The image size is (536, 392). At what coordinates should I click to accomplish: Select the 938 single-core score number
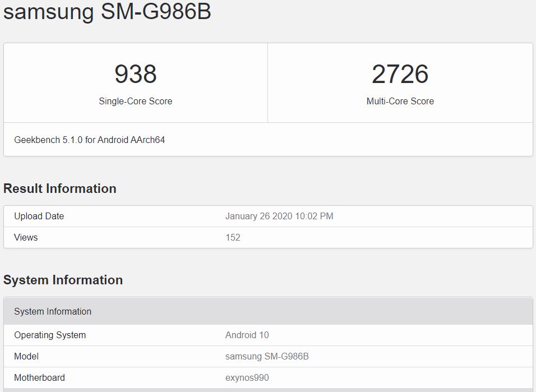(x=135, y=74)
